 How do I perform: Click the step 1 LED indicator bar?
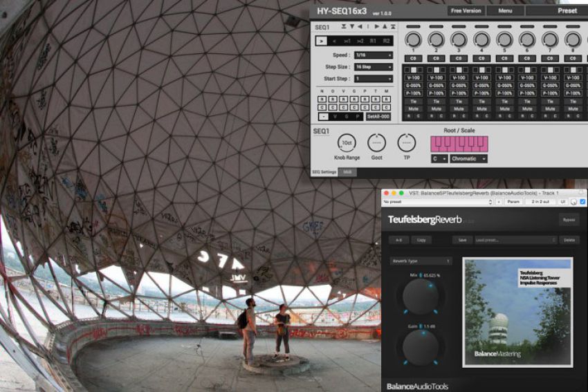[413, 26]
